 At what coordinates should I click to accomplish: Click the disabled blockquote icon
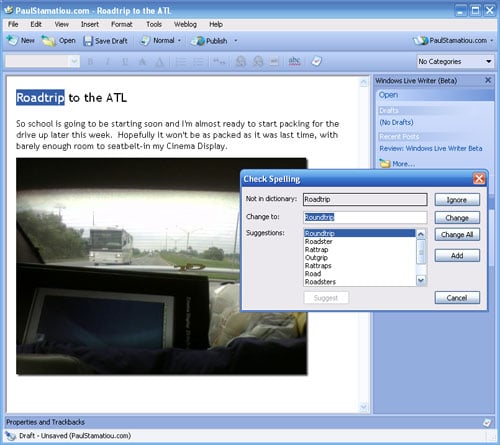(219, 62)
